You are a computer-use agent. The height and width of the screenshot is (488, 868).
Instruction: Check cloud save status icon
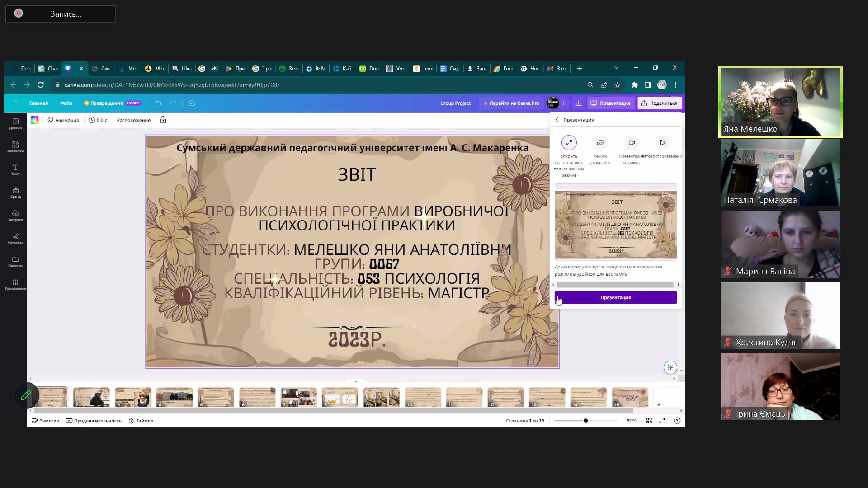(x=192, y=103)
